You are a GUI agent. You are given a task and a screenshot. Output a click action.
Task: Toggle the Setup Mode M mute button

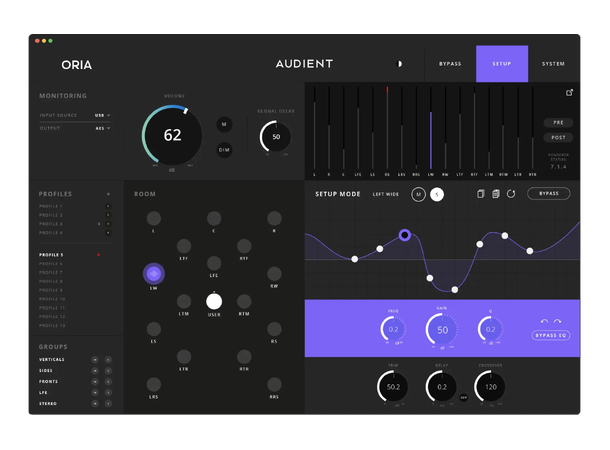pyautogui.click(x=419, y=194)
